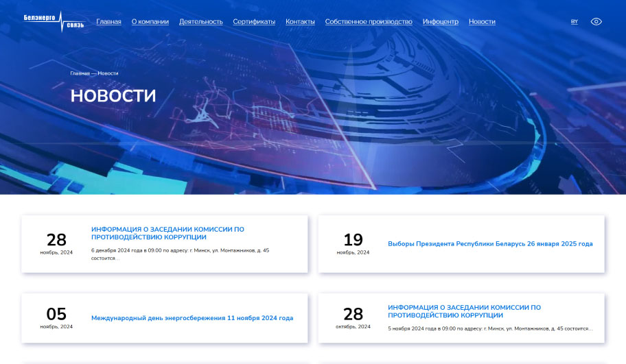626x364 pixels.
Task: Click the 19 ноябрь date block
Action: tap(353, 243)
